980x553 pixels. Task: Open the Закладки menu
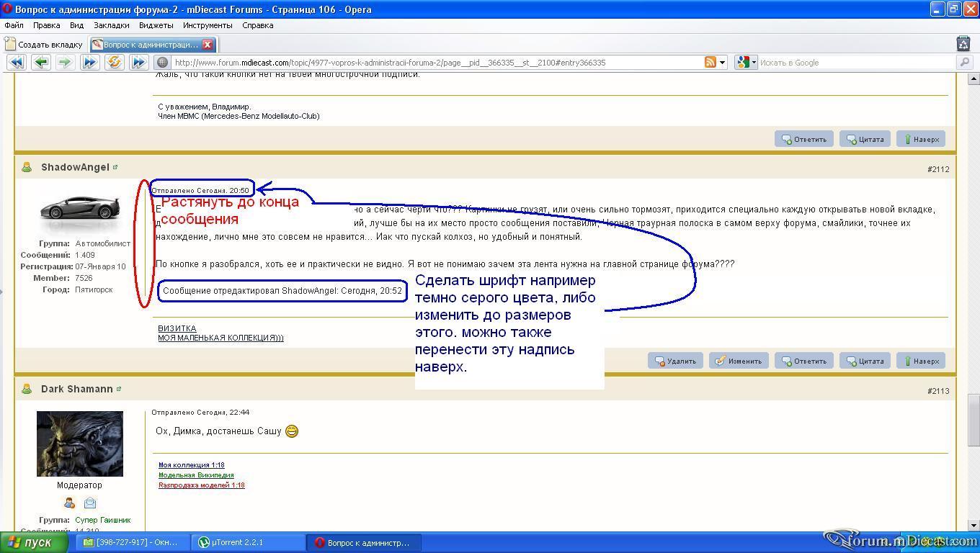pyautogui.click(x=112, y=25)
